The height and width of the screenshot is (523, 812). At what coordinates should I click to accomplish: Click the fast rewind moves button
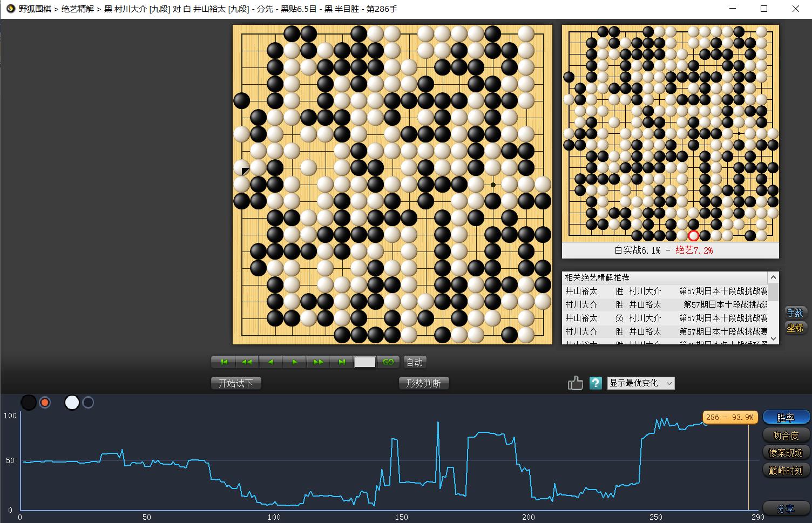point(247,362)
